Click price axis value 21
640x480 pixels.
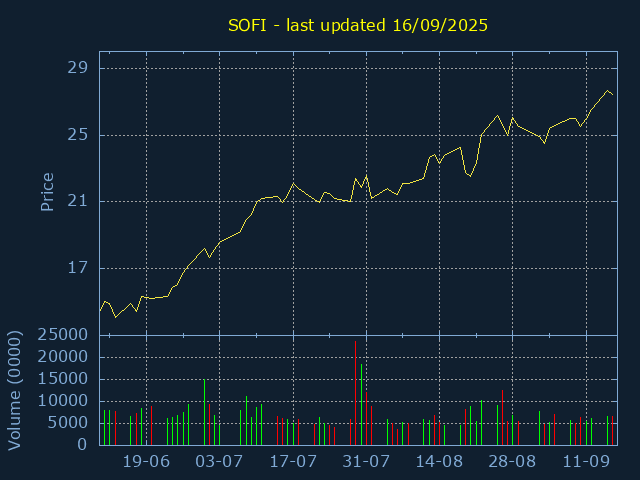[x=78, y=201]
